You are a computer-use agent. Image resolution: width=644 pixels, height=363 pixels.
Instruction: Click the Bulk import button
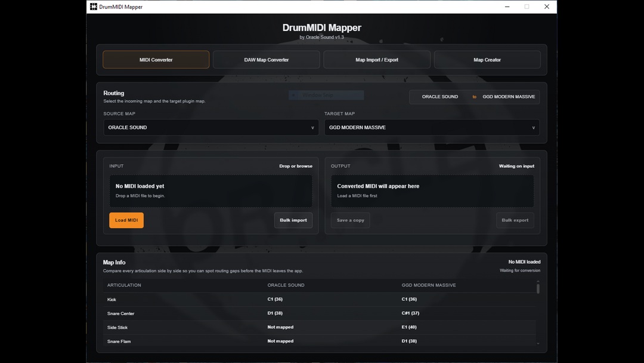pyautogui.click(x=293, y=220)
